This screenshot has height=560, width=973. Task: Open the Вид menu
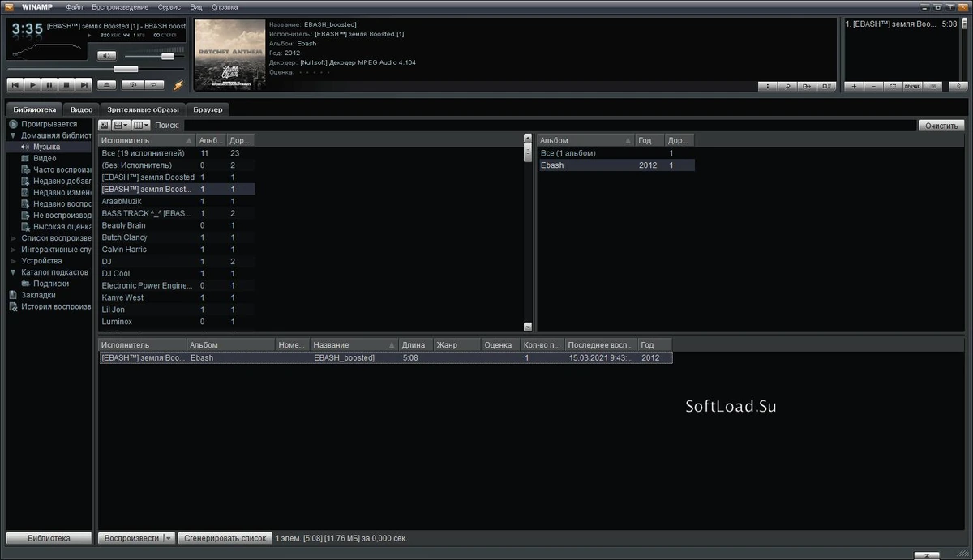point(196,7)
